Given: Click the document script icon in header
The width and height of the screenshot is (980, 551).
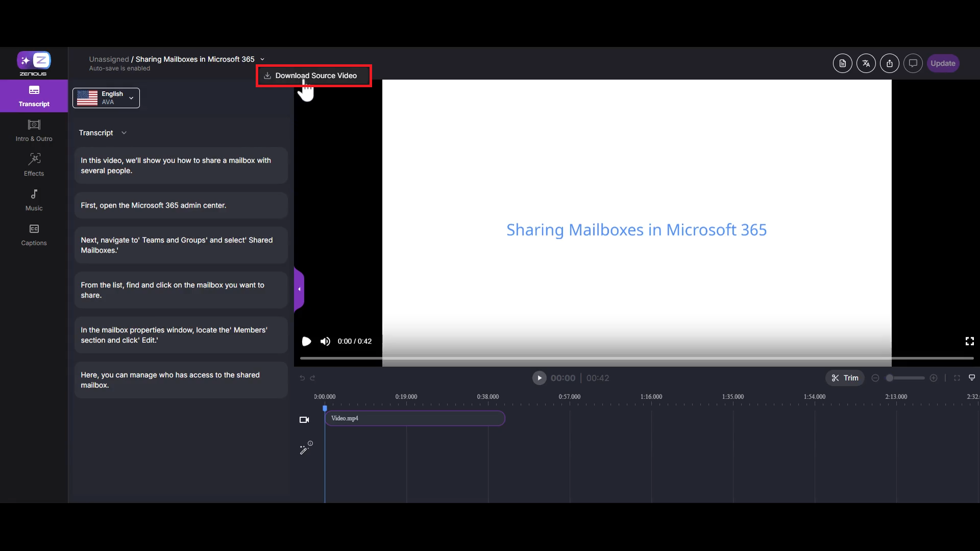Looking at the screenshot, I should pyautogui.click(x=842, y=63).
